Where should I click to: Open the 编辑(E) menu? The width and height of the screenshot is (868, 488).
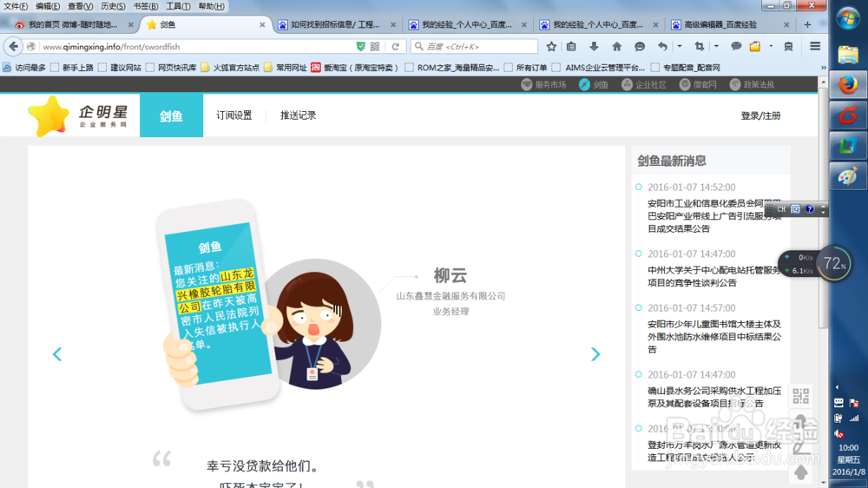48,6
